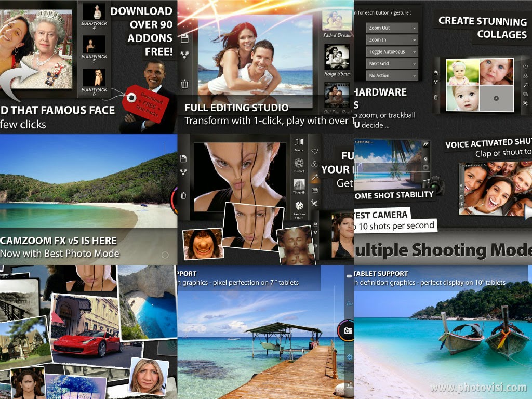This screenshot has height=399, width=532.
Task: Share the distorted face photo
Action: [183, 172]
